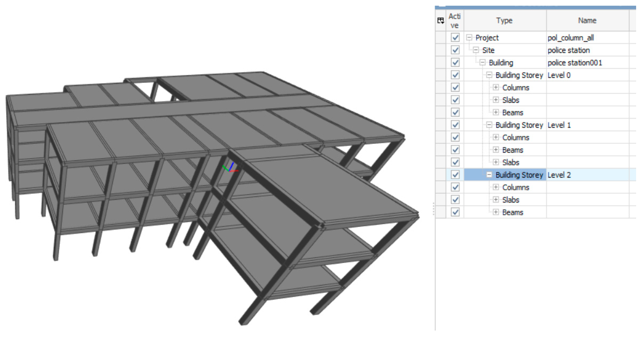Viewport: 644px width, 338px height.
Task: Click the Active column header
Action: 455,21
